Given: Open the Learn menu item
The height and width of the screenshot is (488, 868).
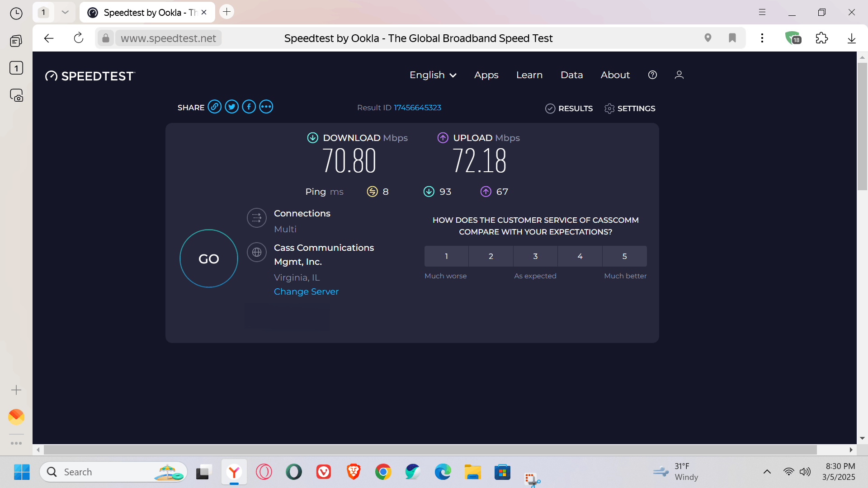Looking at the screenshot, I should [529, 75].
